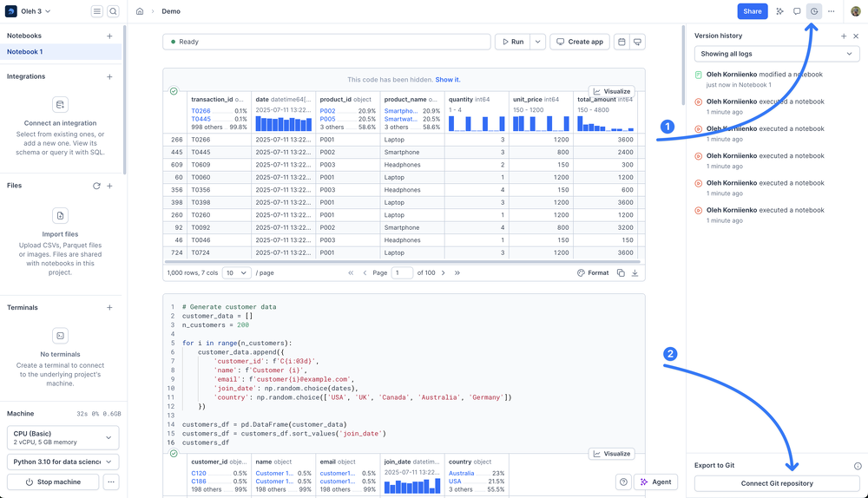The image size is (868, 498).
Task: Expand the Run button options arrow
Action: (538, 42)
